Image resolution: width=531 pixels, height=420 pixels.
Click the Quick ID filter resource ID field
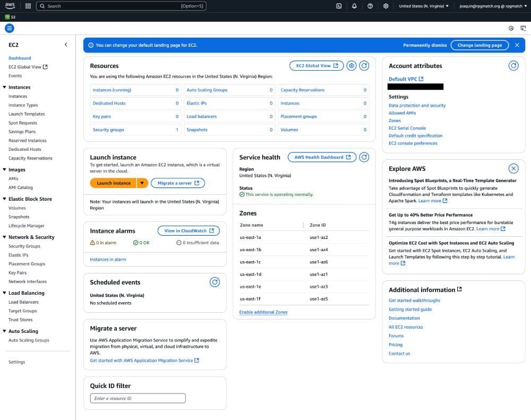coord(138,398)
